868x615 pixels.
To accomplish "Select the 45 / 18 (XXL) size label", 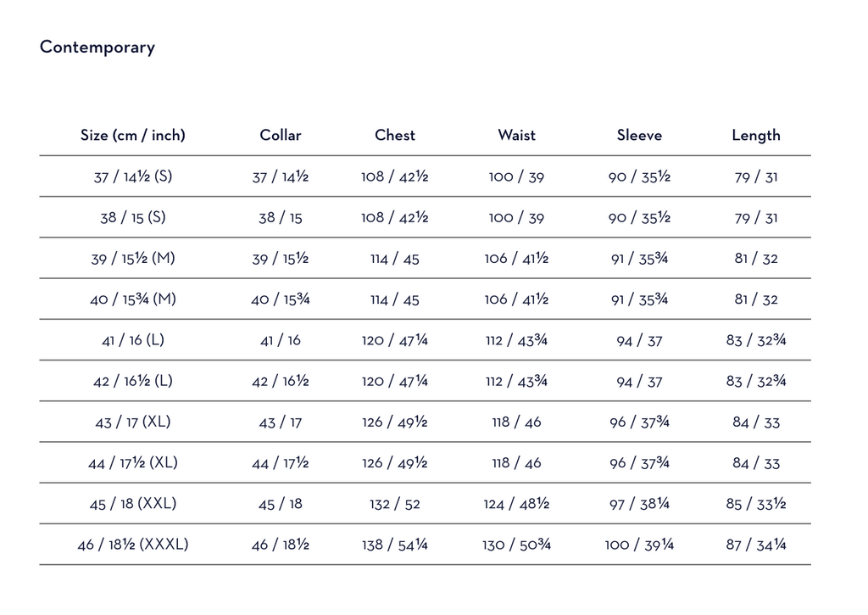I will [x=133, y=503].
